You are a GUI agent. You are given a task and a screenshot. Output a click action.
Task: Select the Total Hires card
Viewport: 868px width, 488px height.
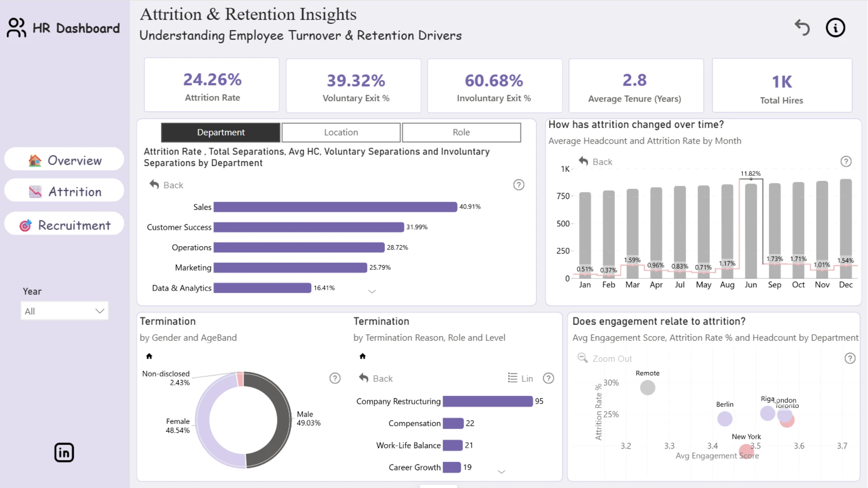[782, 85]
